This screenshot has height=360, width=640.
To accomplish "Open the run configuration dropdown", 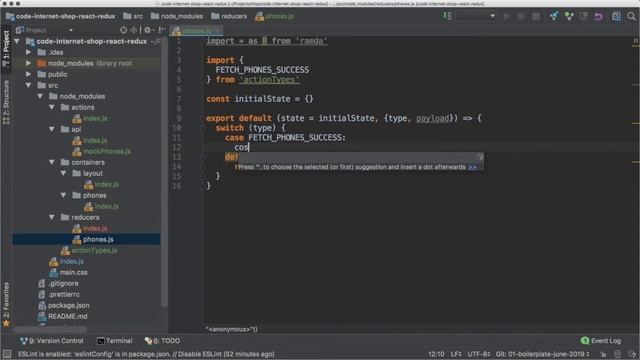I will (476, 16).
